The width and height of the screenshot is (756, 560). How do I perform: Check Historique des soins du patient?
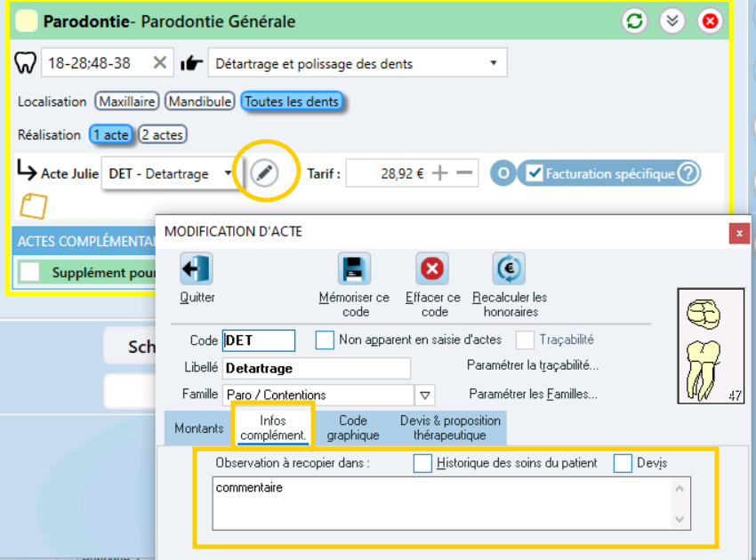click(x=422, y=464)
